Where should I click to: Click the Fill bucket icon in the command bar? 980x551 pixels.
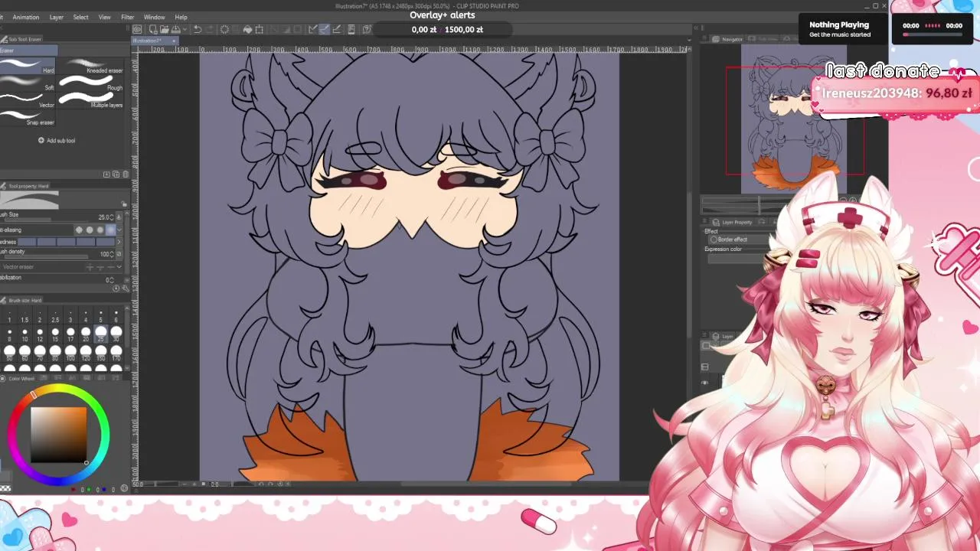point(247,30)
